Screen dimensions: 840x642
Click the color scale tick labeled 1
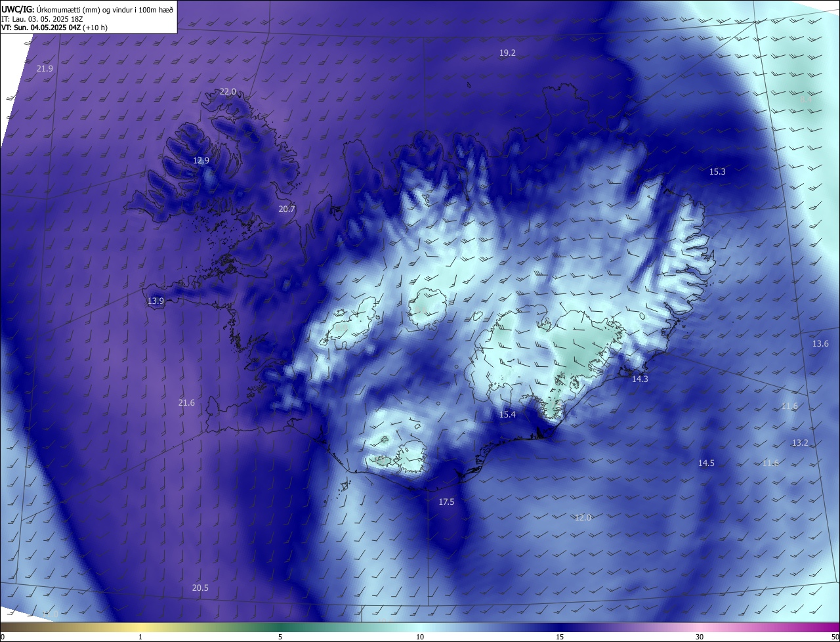point(140,637)
